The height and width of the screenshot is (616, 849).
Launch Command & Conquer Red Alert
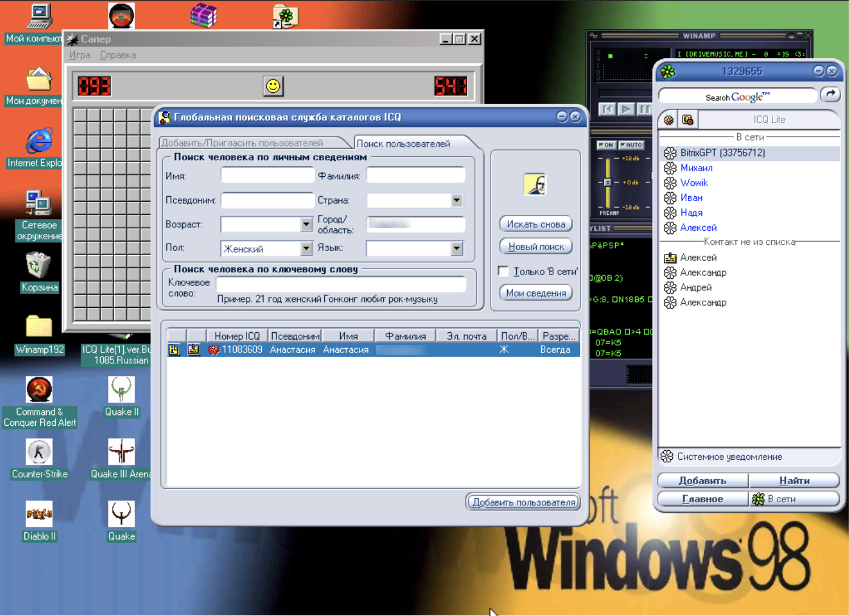[x=39, y=390]
